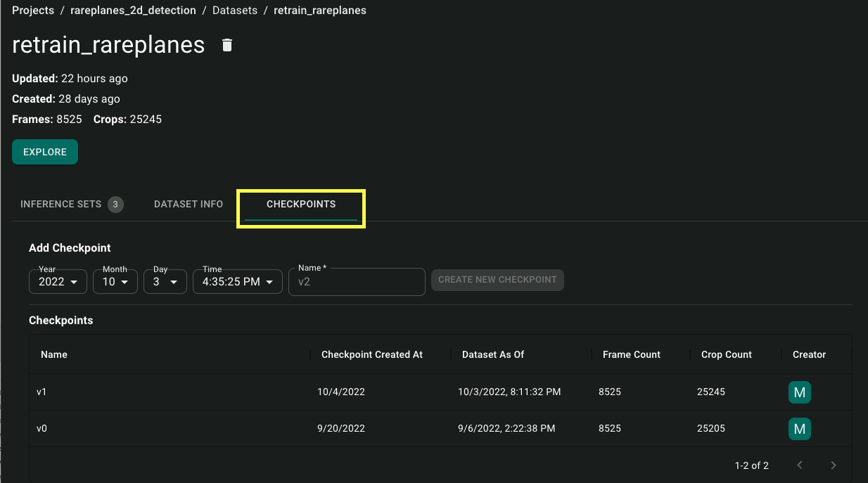Click the creator avatar in v1 row

click(x=799, y=392)
